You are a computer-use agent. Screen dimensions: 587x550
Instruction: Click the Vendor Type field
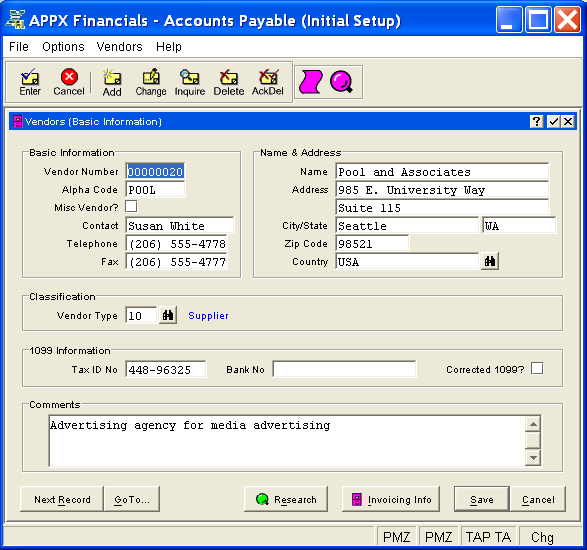pos(141,315)
